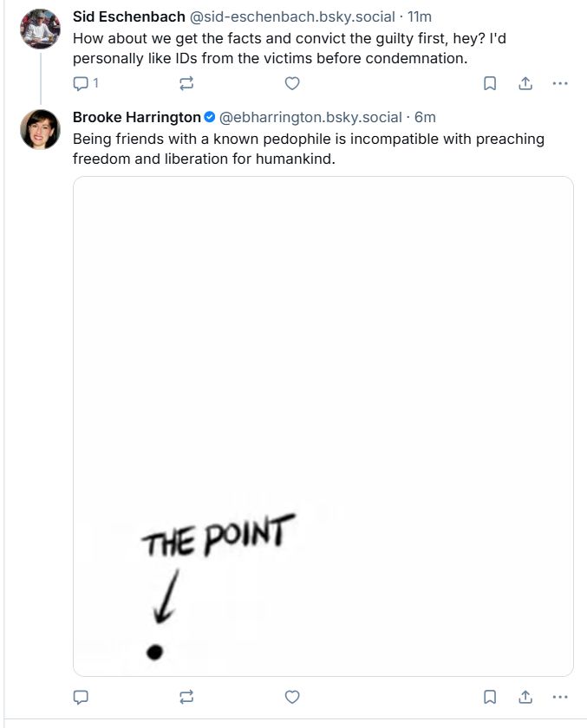Click the Brooke Harrington display name

136,118
